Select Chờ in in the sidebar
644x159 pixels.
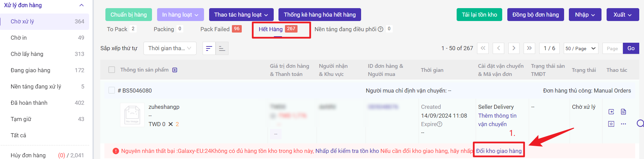point(45,38)
